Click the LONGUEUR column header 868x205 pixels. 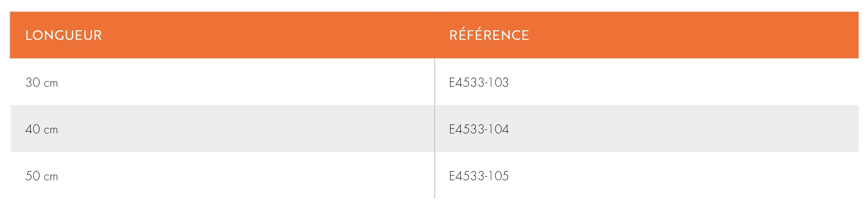(64, 35)
